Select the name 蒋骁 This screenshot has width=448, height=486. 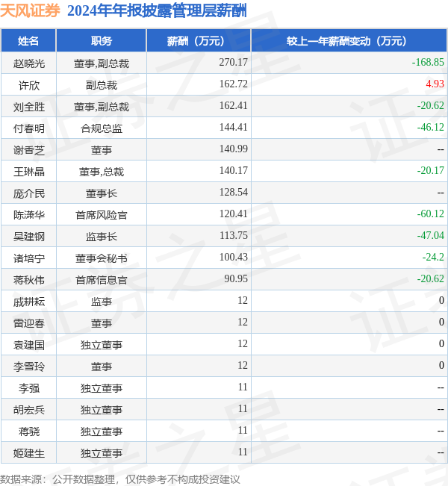click(29, 432)
